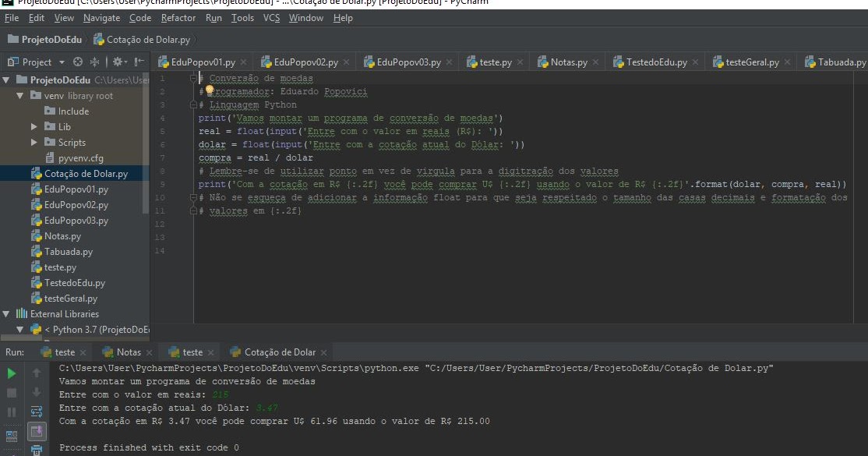The width and height of the screenshot is (868, 456).
Task: Close the teste.py editor tab
Action: [520, 60]
